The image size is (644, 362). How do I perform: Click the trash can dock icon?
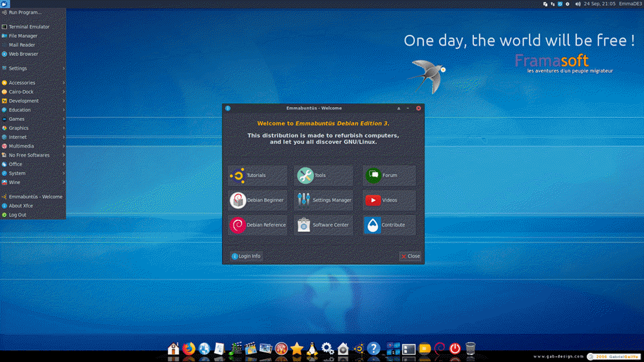coord(471,348)
